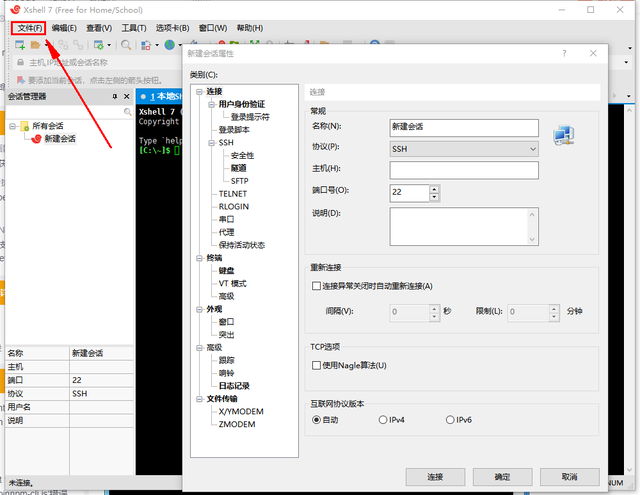
Task: Enable 使用Nagle算法 checkbox
Action: click(x=316, y=365)
